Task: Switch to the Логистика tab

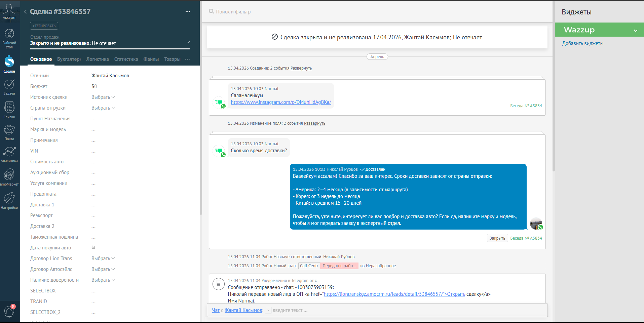Action: [x=98, y=59]
